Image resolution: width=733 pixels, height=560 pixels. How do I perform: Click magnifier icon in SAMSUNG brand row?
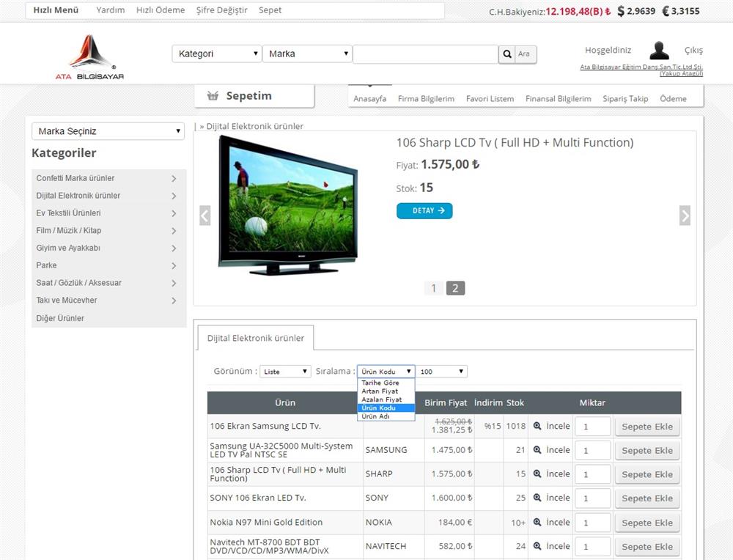[537, 449]
